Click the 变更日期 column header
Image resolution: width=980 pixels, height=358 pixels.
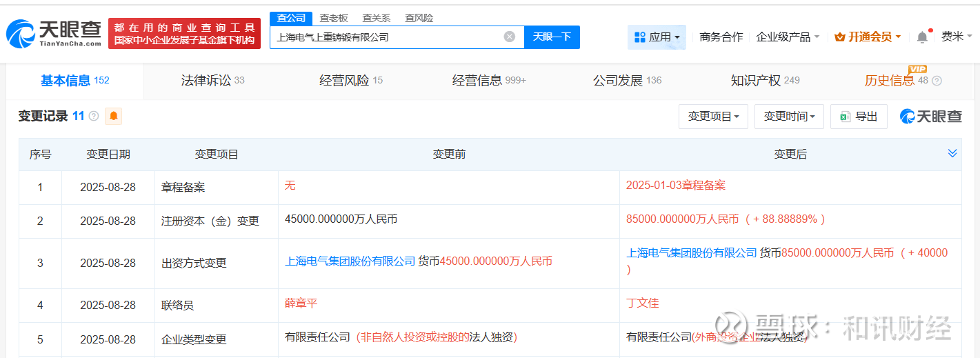point(108,155)
